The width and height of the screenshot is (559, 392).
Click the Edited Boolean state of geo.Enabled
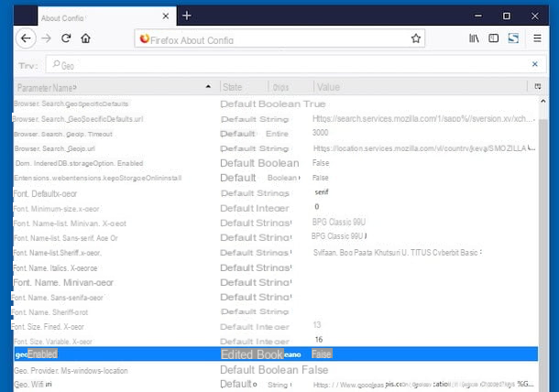(x=261, y=354)
